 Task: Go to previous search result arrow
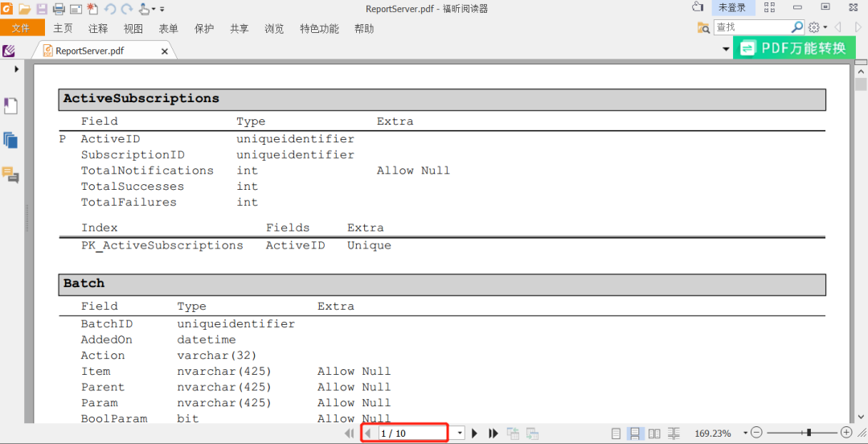point(838,27)
